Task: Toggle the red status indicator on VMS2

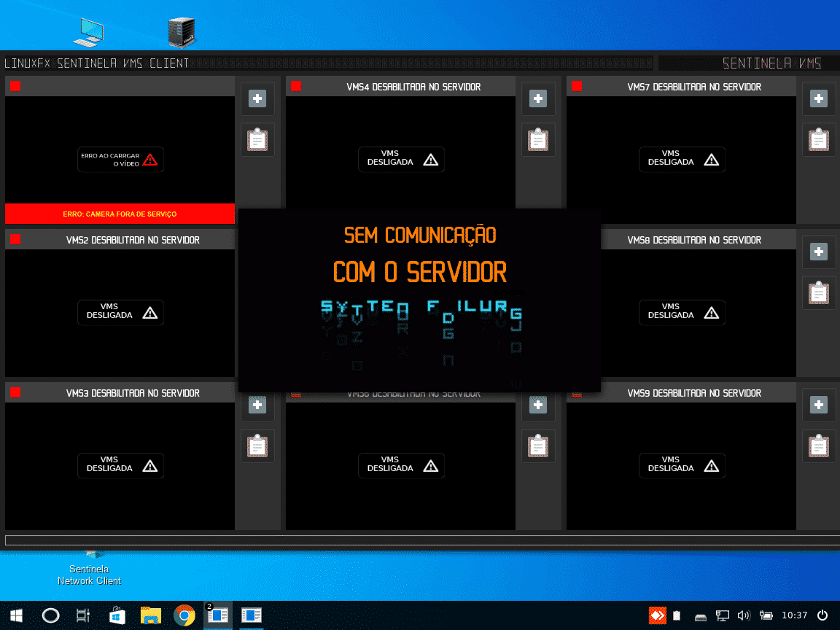Action: tap(15, 240)
